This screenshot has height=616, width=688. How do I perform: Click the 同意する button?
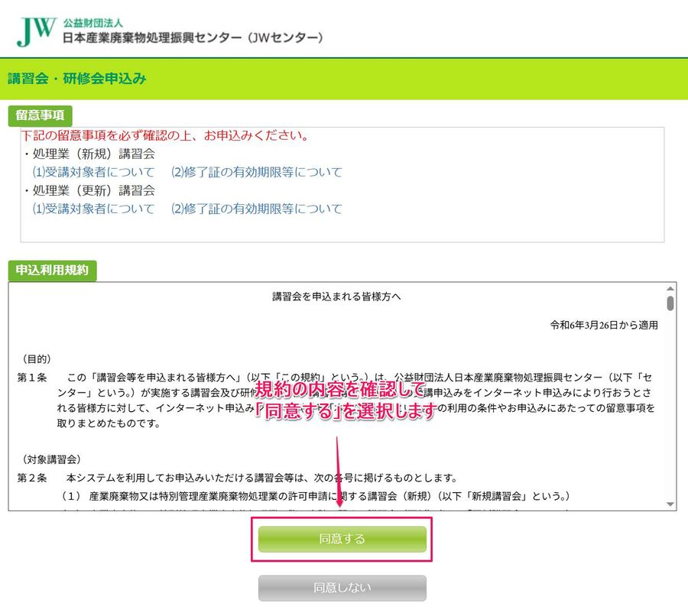(342, 539)
